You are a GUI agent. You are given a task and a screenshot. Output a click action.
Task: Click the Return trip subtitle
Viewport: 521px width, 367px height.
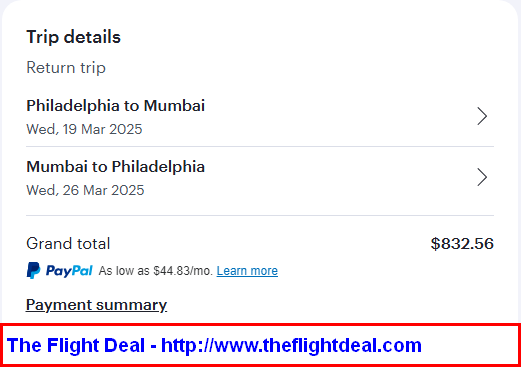click(66, 68)
